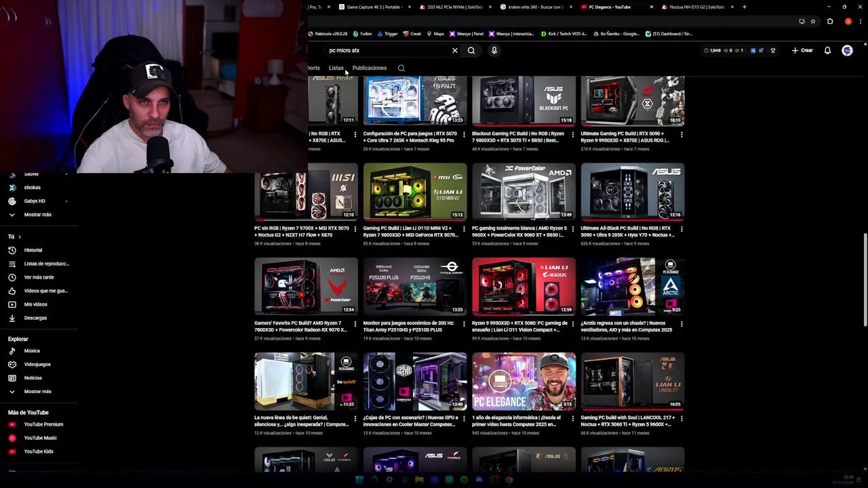The width and height of the screenshot is (868, 488).
Task: Open the browser extensions puzzle icon
Action: tap(830, 22)
